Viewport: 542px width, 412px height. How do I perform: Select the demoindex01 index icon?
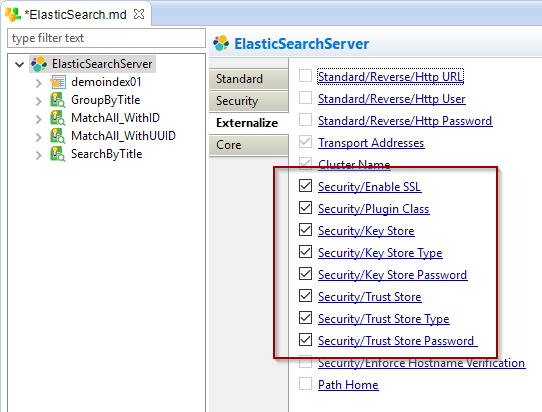click(x=58, y=82)
